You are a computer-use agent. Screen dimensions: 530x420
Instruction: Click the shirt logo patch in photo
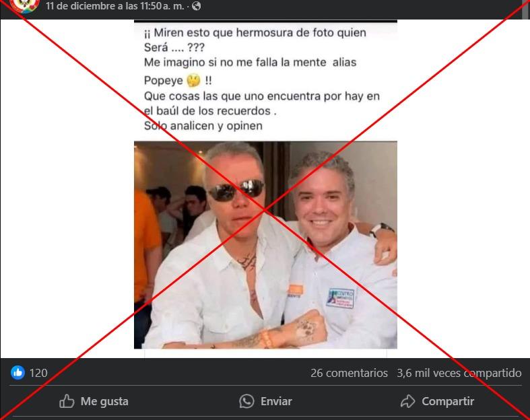pyautogui.click(x=340, y=298)
